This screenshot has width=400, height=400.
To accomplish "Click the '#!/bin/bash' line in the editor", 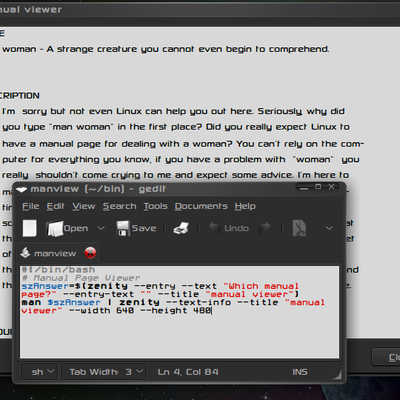I will (x=58, y=269).
